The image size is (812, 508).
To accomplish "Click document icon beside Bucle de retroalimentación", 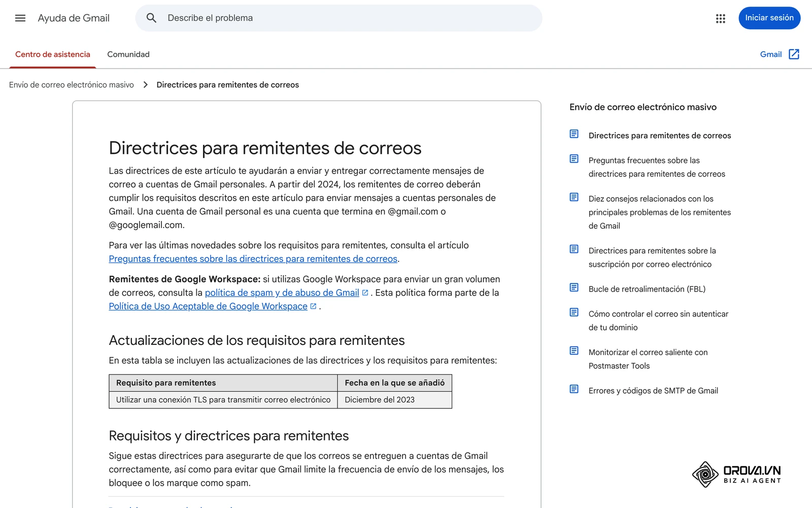I will coord(574,288).
